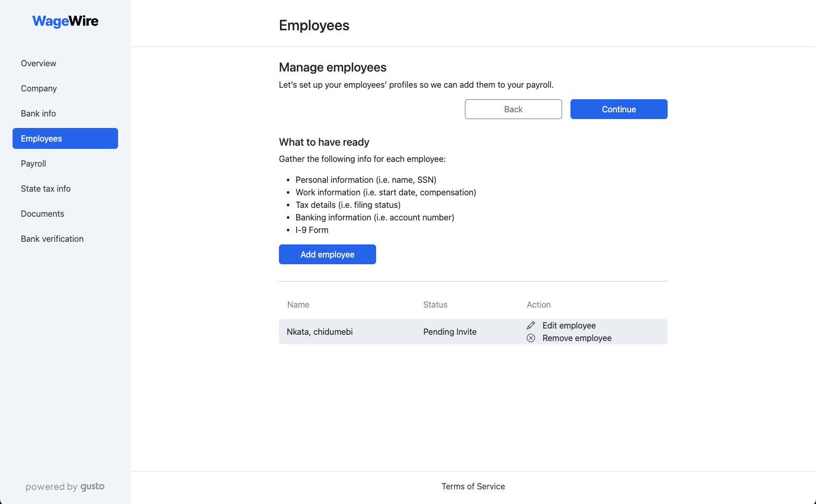
Task: Open Payroll in the sidebar
Action: (x=65, y=163)
